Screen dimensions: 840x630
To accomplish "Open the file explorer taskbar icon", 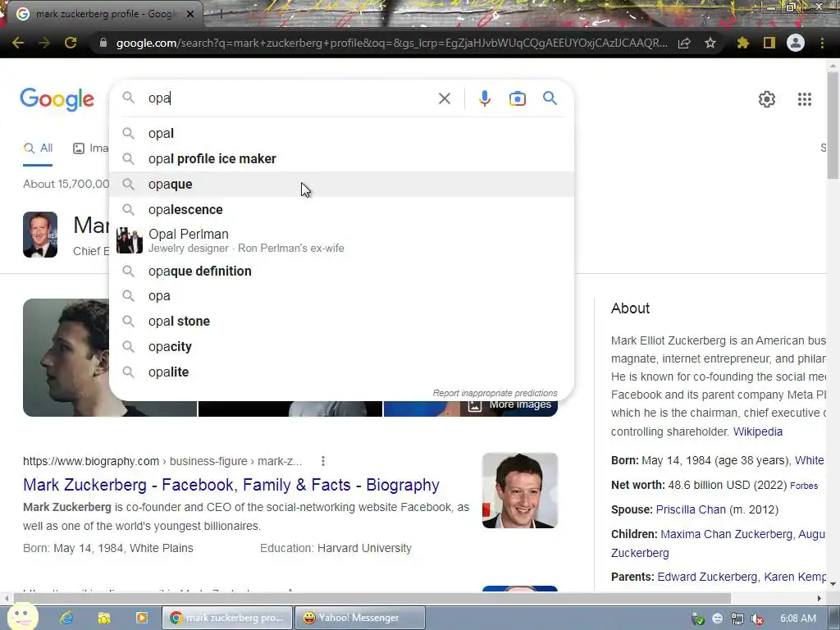I will pos(104,618).
